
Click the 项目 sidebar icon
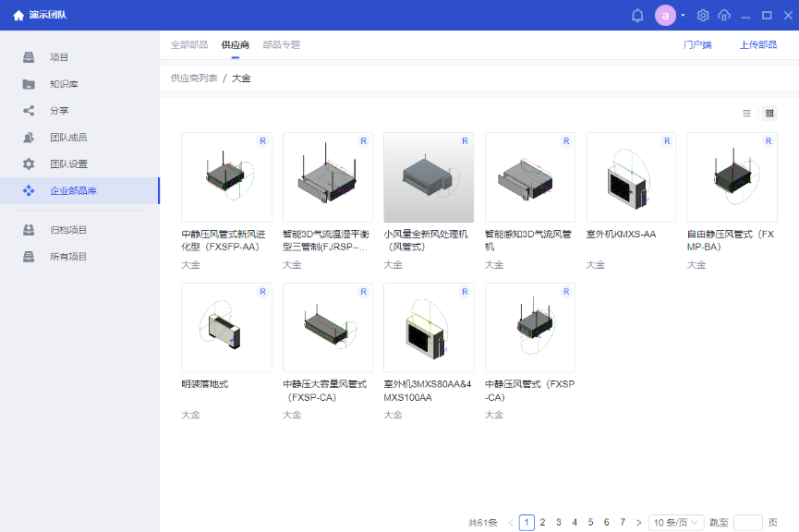click(29, 57)
